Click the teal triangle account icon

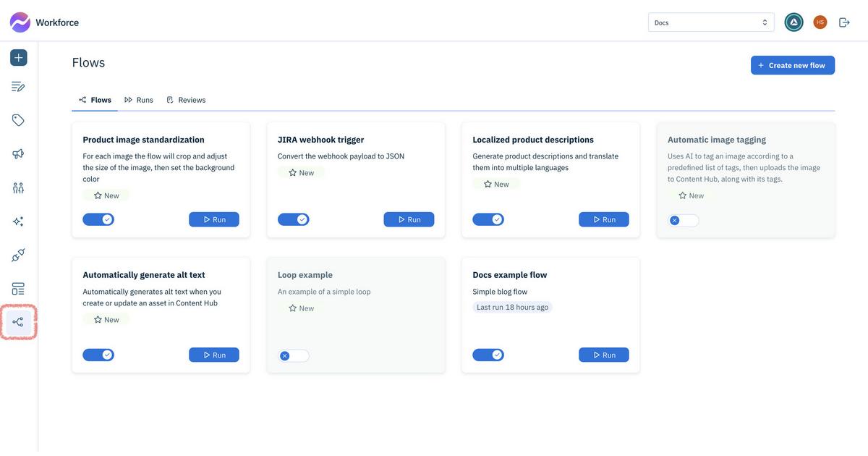point(794,22)
